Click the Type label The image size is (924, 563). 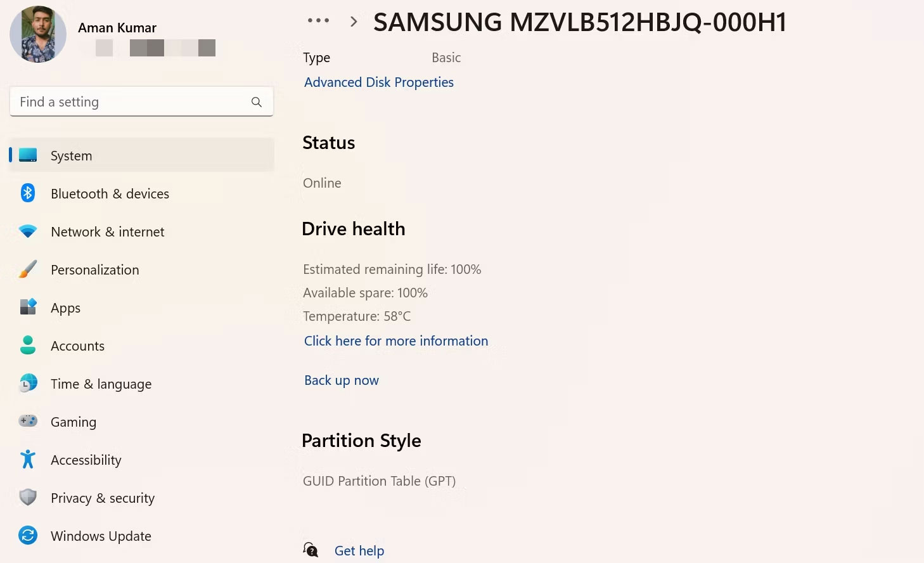tap(317, 58)
